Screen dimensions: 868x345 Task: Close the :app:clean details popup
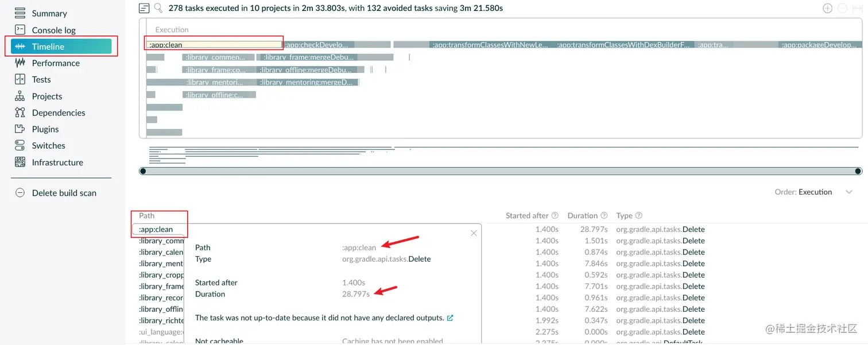pyautogui.click(x=474, y=233)
